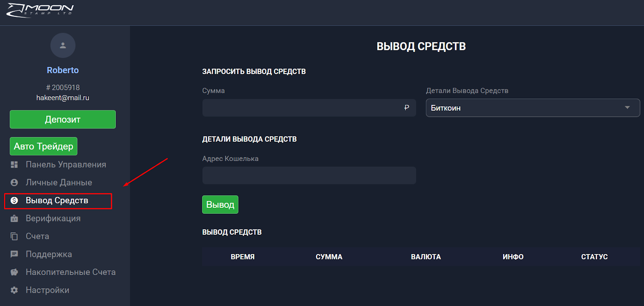Click the Roberto username link
644x306 pixels.
tap(63, 70)
